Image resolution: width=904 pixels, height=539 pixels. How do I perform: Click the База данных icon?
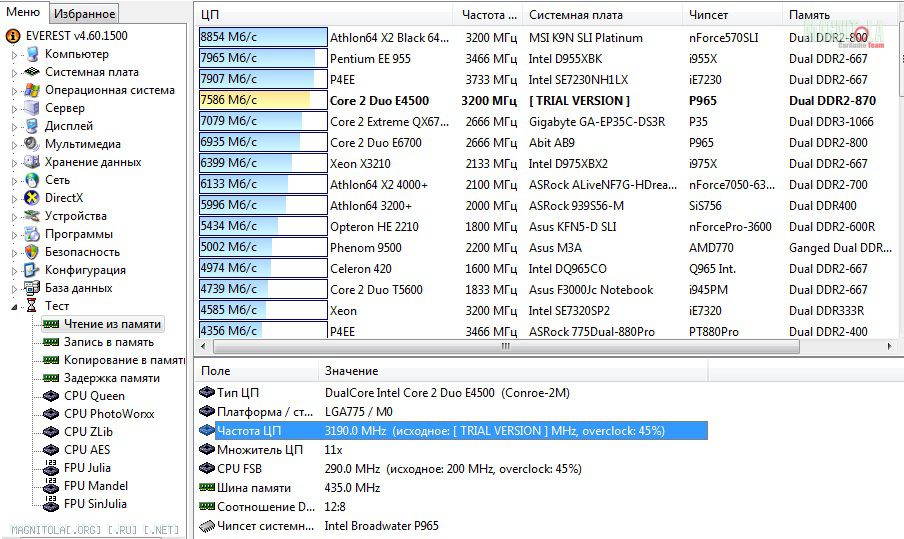coord(32,288)
